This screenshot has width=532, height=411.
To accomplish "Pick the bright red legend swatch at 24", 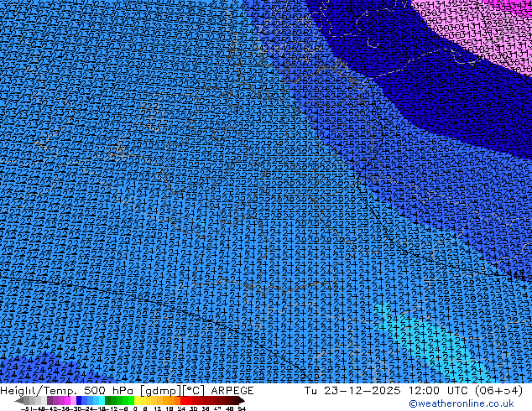I will tap(183, 401).
